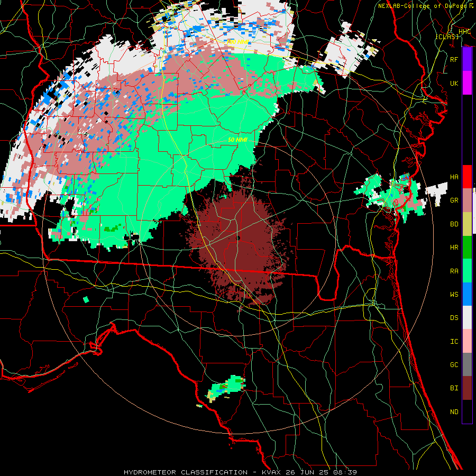Pick the IC pink legend swatch
The image size is (476, 476).
pos(467,341)
